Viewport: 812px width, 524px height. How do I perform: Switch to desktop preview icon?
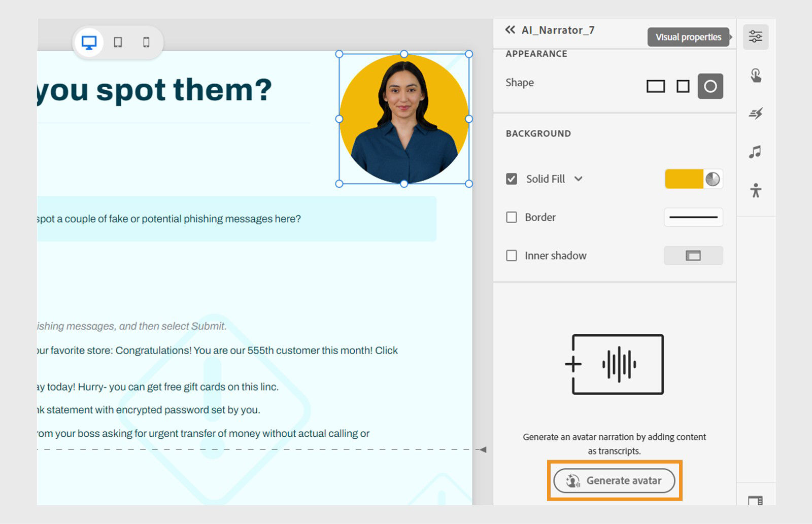(x=89, y=43)
